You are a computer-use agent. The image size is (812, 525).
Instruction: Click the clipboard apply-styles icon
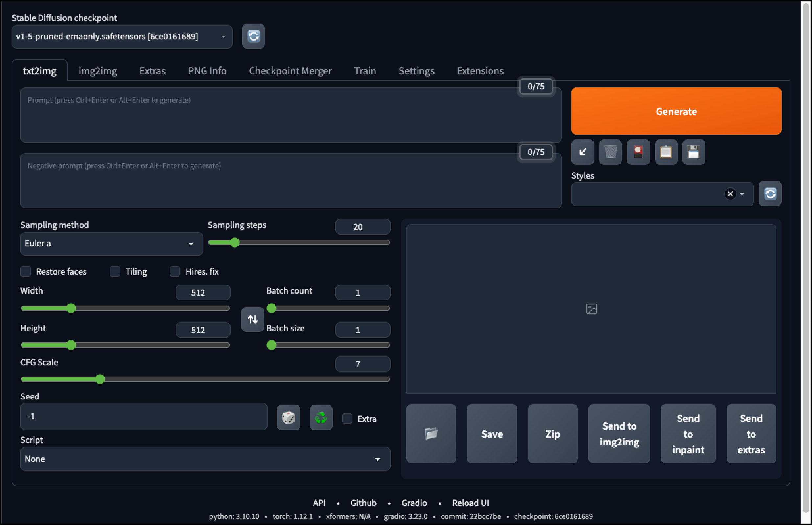666,152
